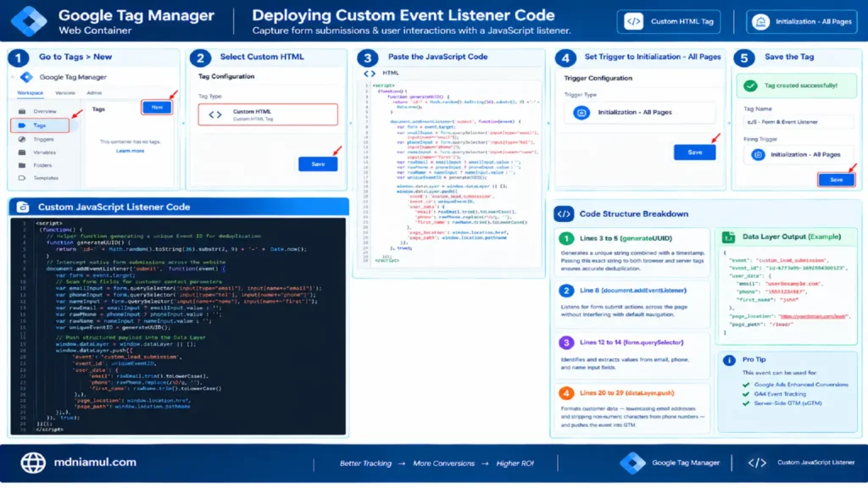868x488 pixels.
Task: Click the Templates sidebar icon
Action: (x=22, y=178)
